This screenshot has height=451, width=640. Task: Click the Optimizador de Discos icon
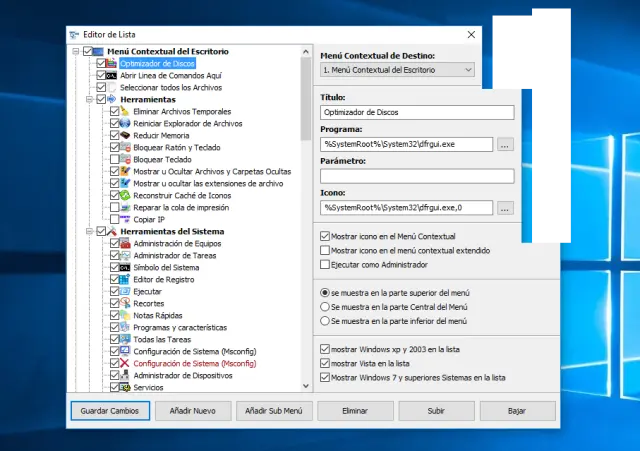click(111, 63)
